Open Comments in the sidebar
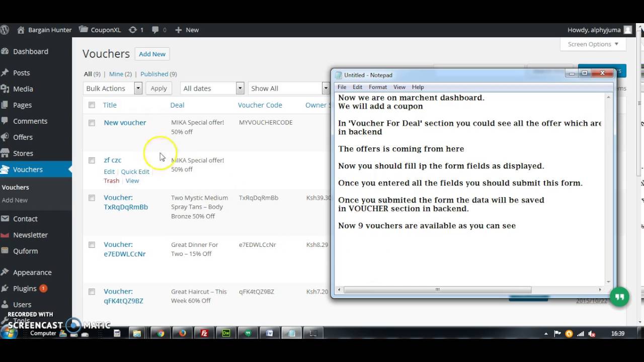The height and width of the screenshot is (362, 644). click(30, 121)
